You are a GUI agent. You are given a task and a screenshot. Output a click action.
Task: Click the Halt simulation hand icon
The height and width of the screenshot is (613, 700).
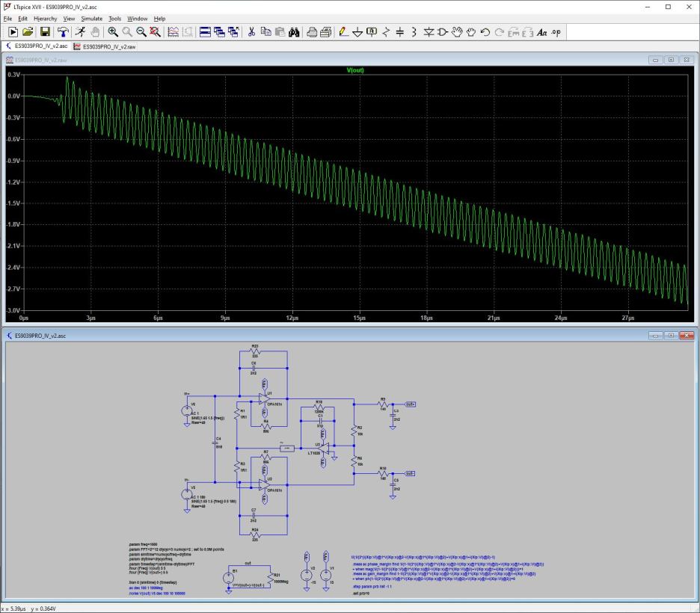click(95, 32)
